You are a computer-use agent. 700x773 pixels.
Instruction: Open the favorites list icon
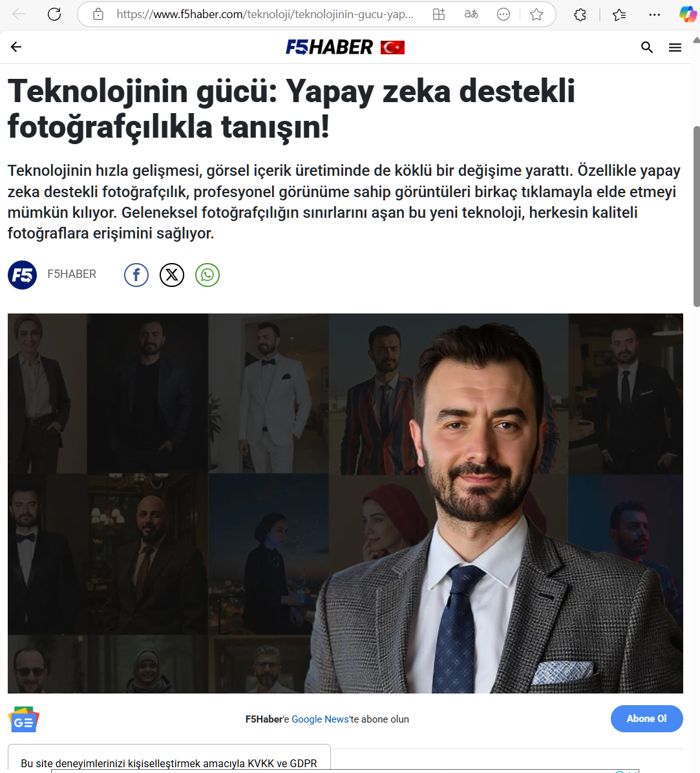pyautogui.click(x=619, y=15)
